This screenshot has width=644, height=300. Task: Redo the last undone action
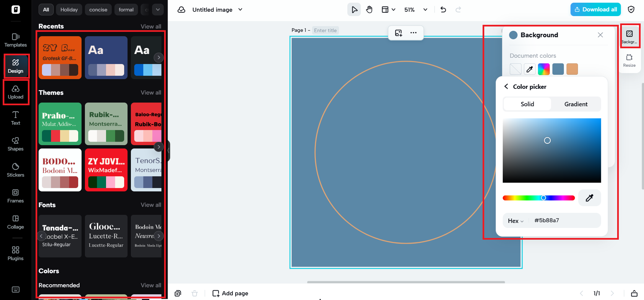click(458, 10)
